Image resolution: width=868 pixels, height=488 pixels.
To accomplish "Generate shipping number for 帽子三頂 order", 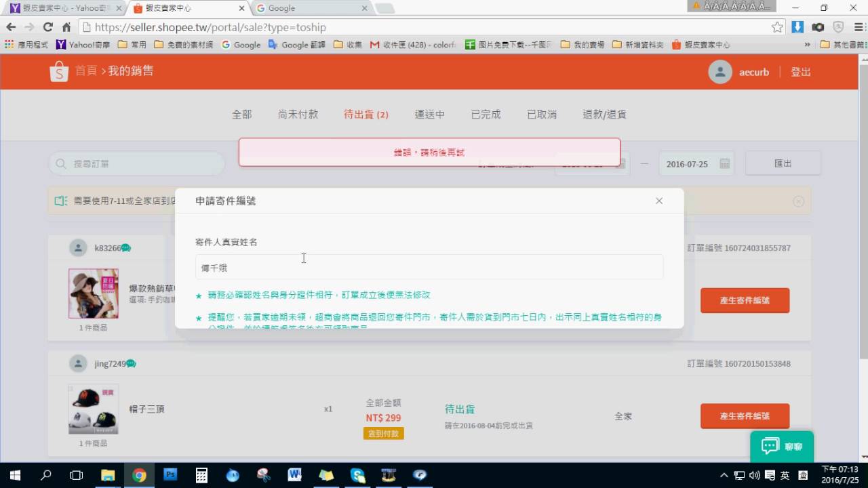I will [745, 416].
